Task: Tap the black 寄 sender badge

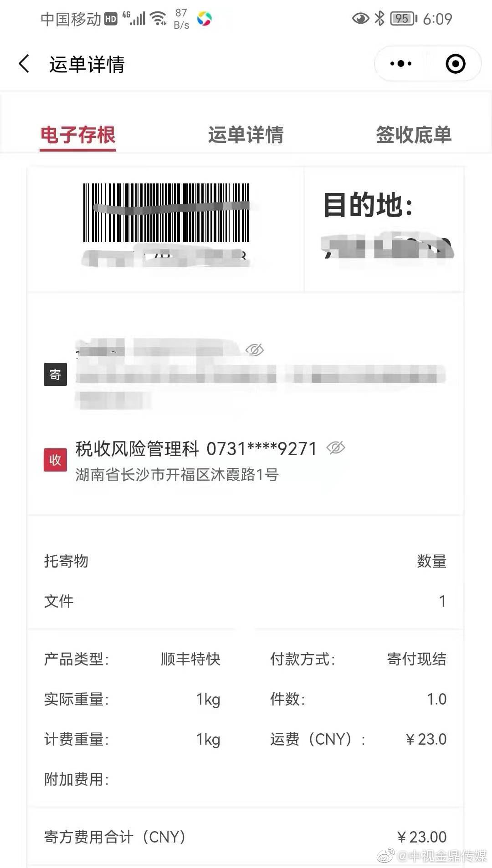Action: click(x=55, y=374)
